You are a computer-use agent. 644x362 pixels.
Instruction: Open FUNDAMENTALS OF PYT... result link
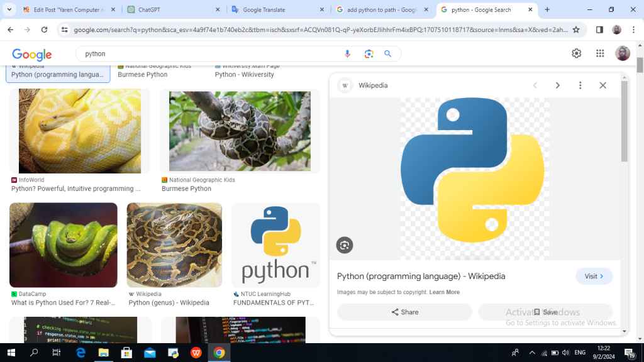[274, 303]
